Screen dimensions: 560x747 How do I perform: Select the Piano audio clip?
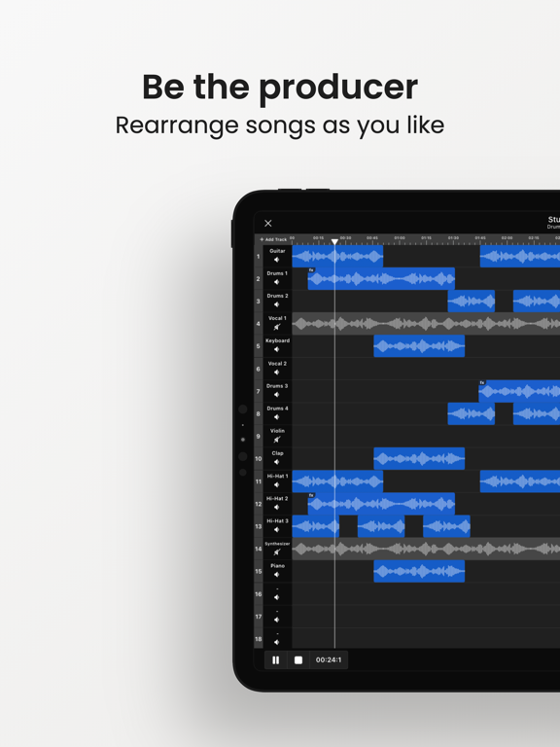pos(419,571)
